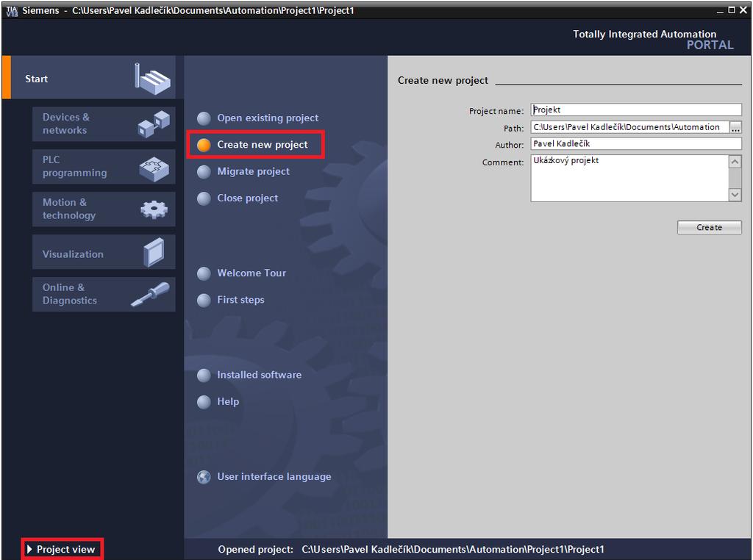Click the Comment box scroll down arrow

tap(735, 194)
